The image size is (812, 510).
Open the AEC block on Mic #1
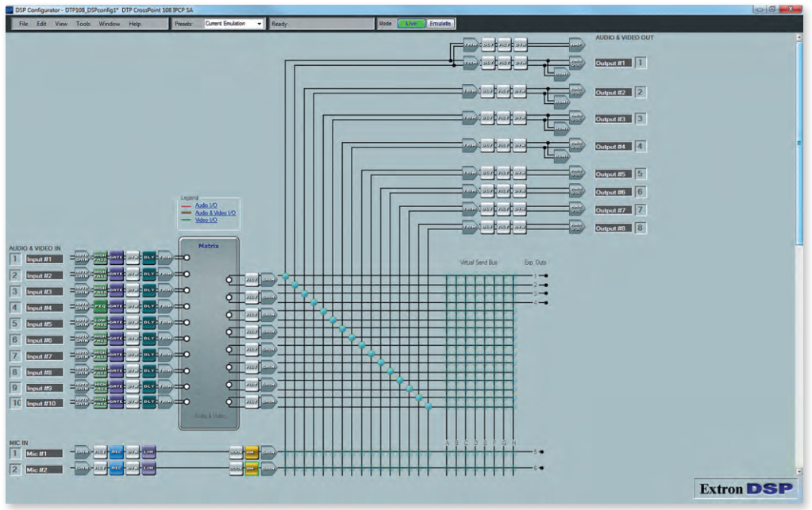pos(116,453)
